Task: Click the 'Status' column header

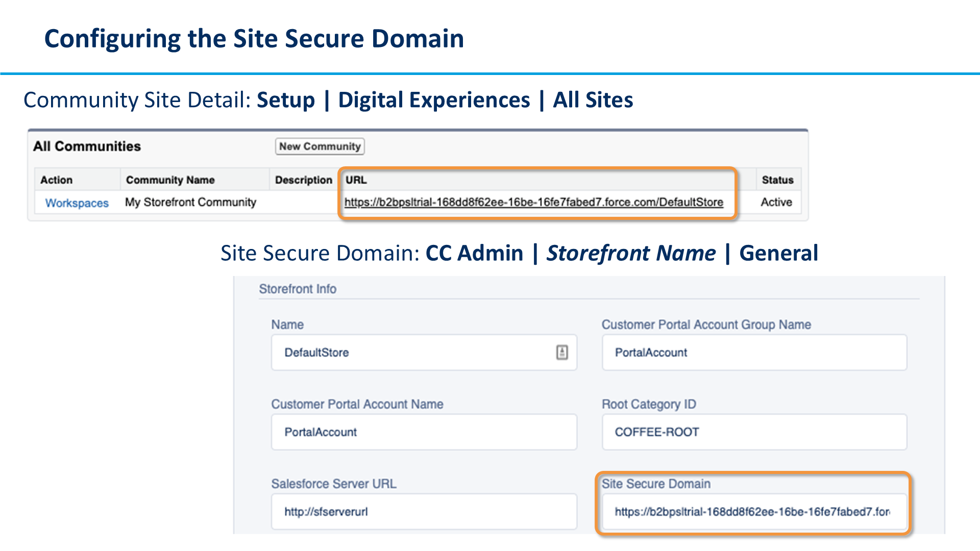Action: point(777,180)
